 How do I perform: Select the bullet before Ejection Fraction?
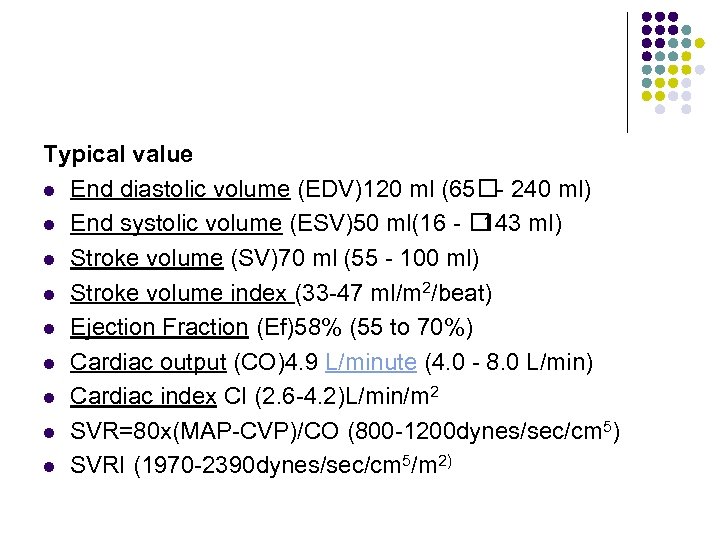pyautogui.click(x=49, y=328)
